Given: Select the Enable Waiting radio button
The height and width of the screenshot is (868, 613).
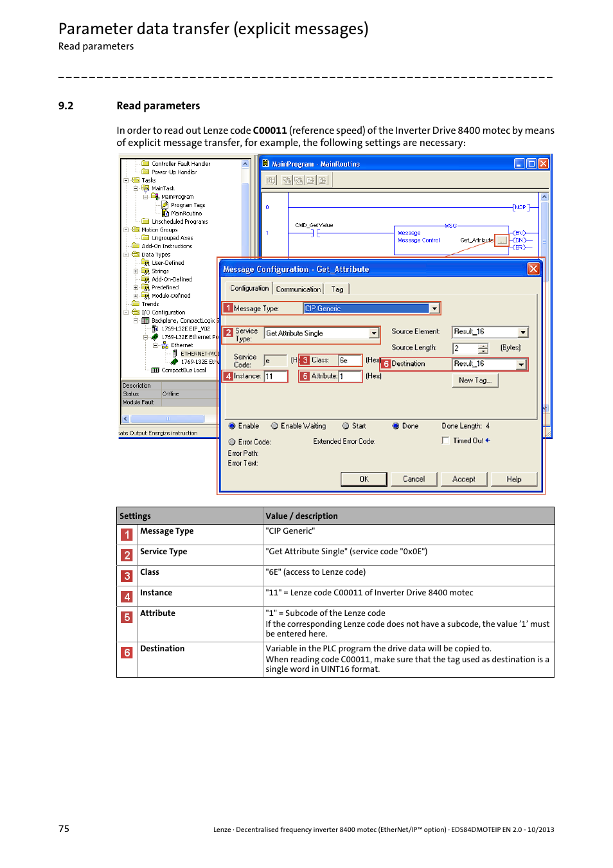Looking at the screenshot, I should coord(274,426).
